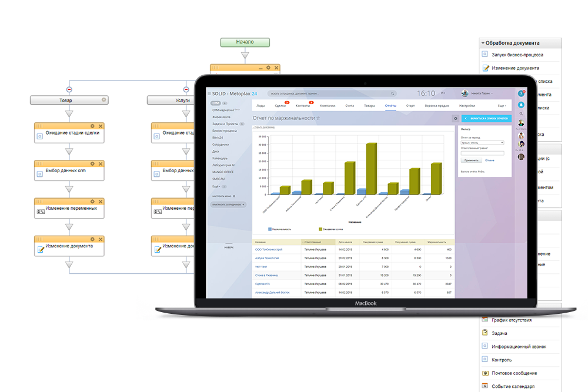Click the 'Почтовое сообщение' mail icon
This screenshot has width=588, height=392.
point(485,373)
